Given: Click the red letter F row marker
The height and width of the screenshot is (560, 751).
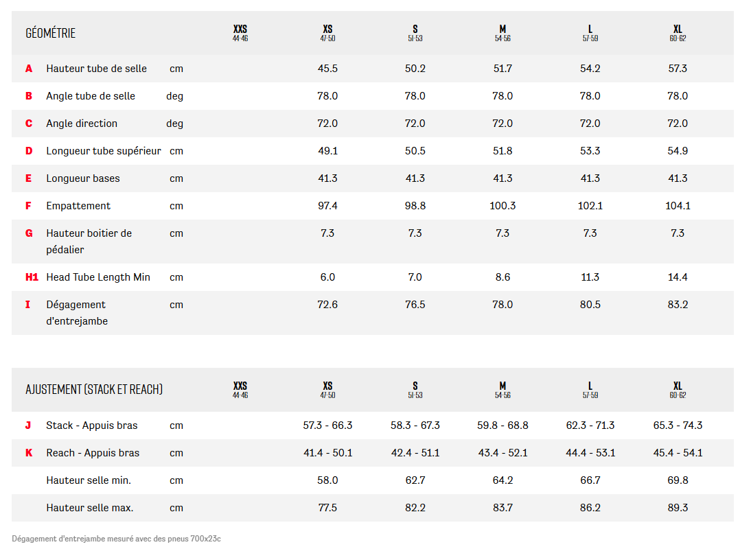Looking at the screenshot, I should tap(28, 206).
